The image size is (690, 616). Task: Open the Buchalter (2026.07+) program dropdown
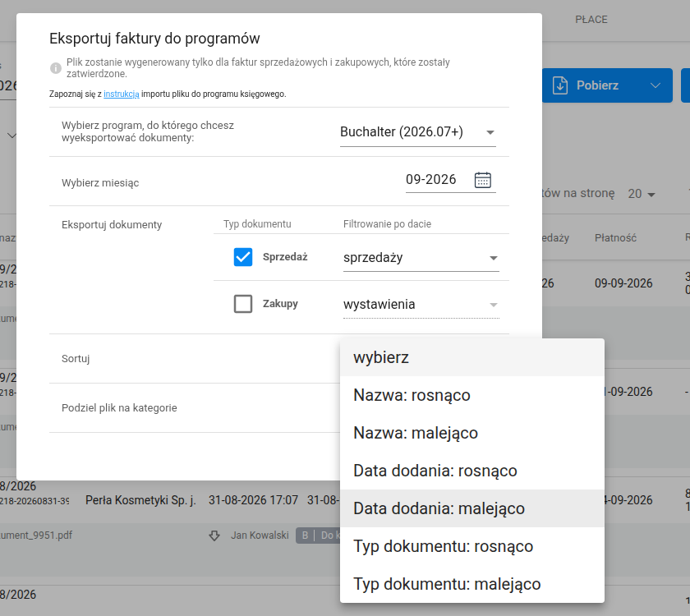tap(417, 132)
